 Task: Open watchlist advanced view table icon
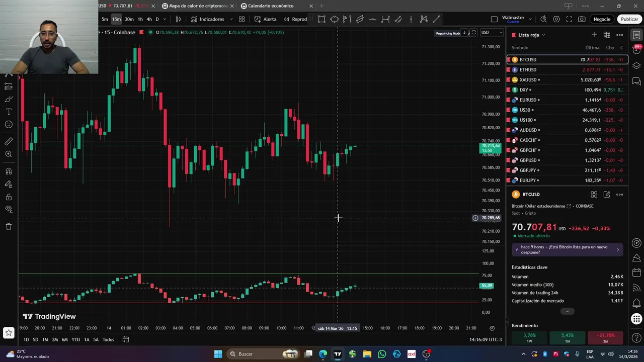click(607, 35)
